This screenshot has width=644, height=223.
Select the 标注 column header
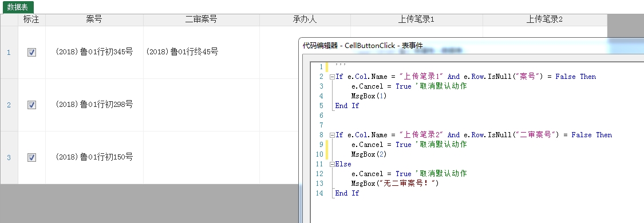[31, 19]
